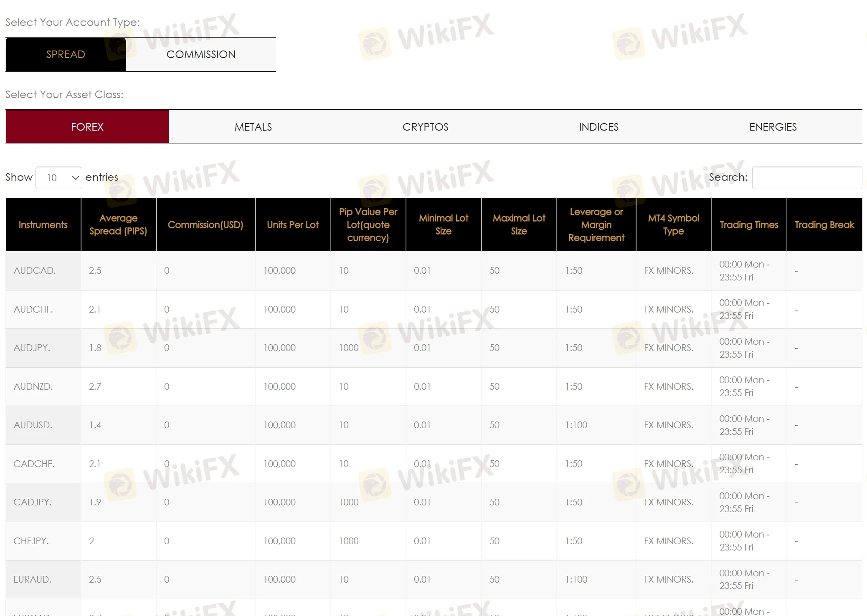Screen dimensions: 867x616
Task: Sort by Units Per Lot header
Action: point(292,225)
